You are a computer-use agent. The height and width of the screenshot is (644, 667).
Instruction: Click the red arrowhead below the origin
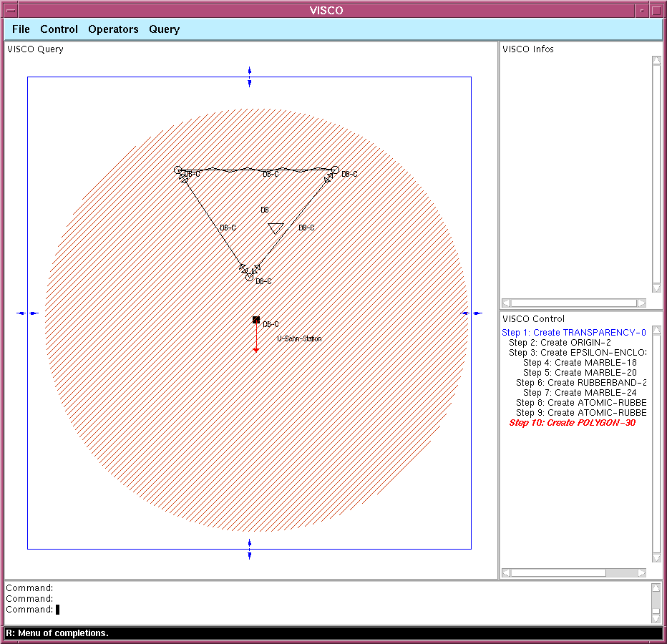tap(256, 350)
